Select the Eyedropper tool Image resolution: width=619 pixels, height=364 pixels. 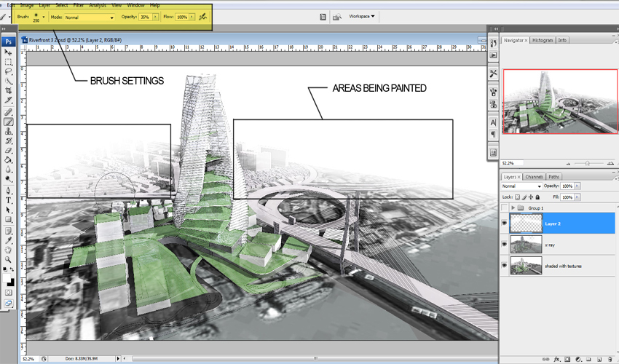[8, 240]
